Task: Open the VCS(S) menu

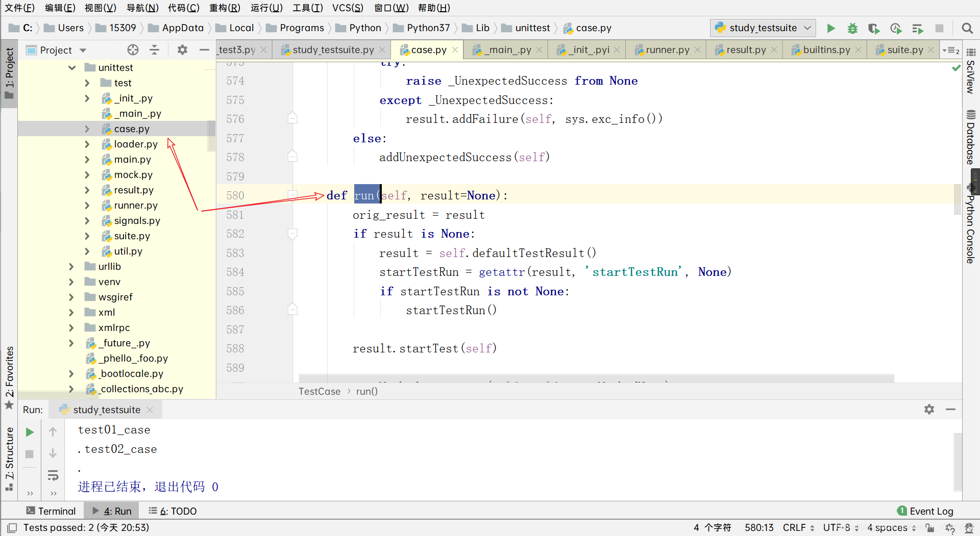Action: [348, 8]
